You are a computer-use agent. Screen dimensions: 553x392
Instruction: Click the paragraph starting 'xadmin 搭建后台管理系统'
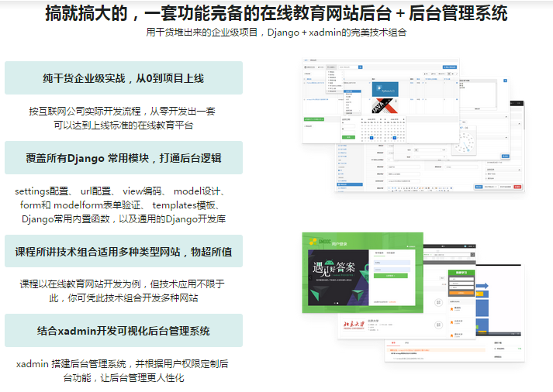(123, 370)
